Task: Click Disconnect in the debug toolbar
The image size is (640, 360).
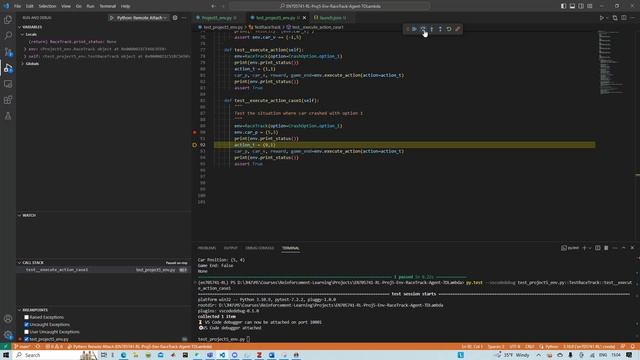Action: point(458,29)
